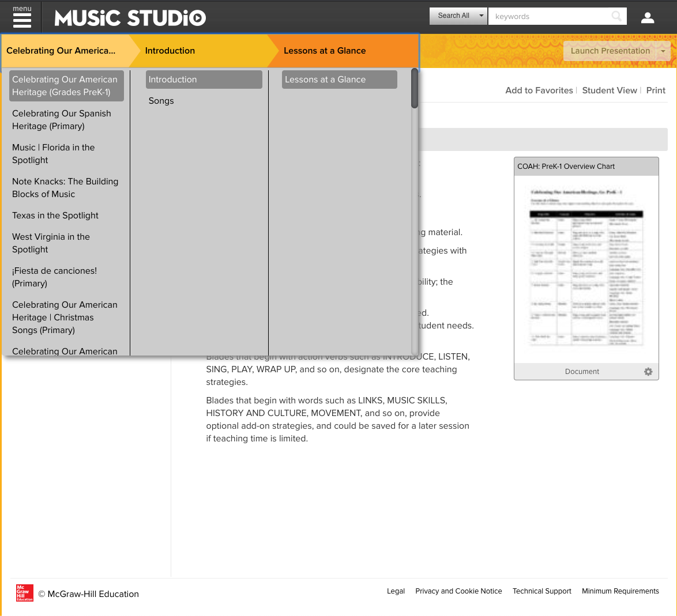Image resolution: width=677 pixels, height=616 pixels.
Task: Open the document settings gear icon
Action: pos(648,372)
